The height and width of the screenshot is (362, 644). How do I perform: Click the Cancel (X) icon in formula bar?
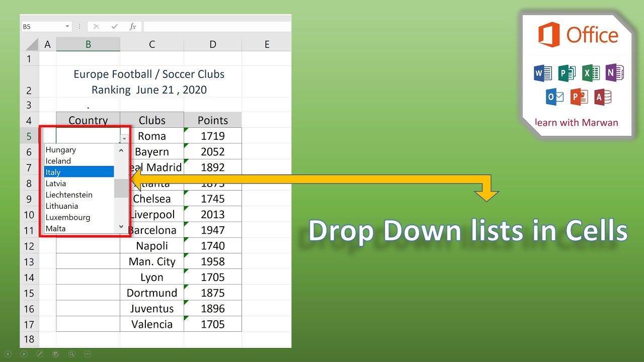point(97,27)
